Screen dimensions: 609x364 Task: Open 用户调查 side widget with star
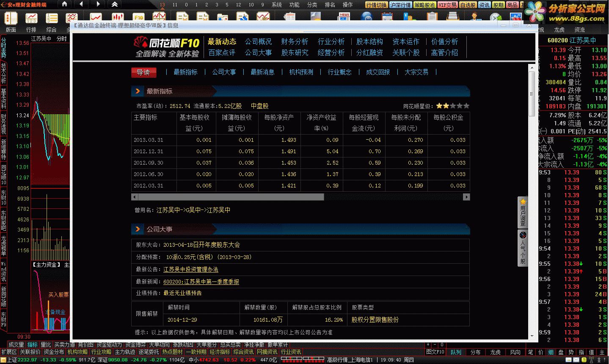coord(523,212)
